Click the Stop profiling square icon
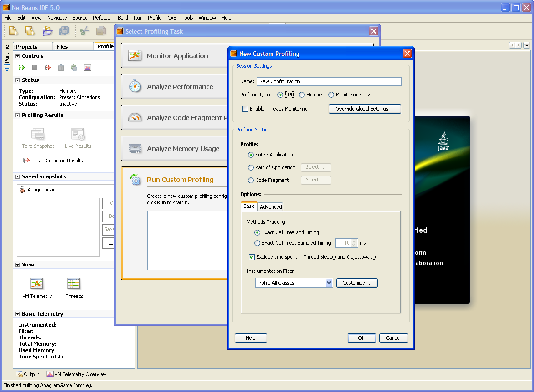Viewport: 534px width, 392px height. [35, 67]
